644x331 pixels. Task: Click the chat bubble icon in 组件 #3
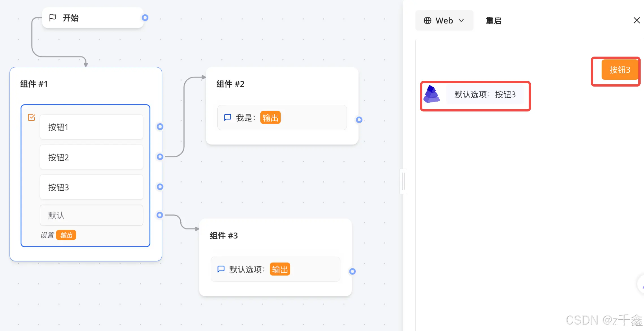pos(221,269)
